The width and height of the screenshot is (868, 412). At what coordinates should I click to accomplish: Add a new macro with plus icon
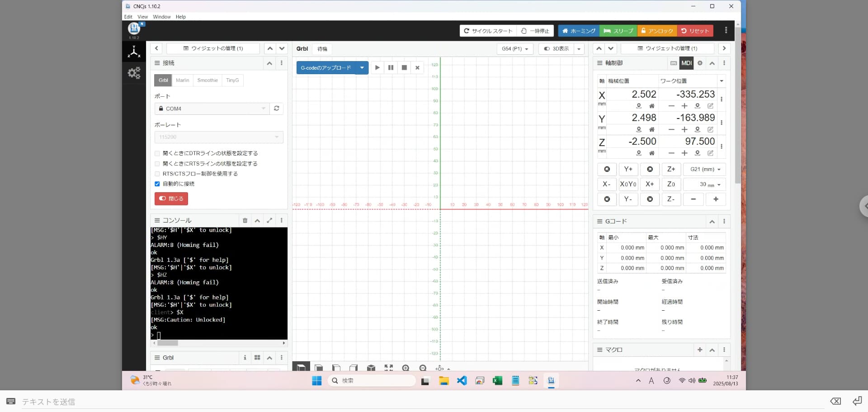[700, 350]
